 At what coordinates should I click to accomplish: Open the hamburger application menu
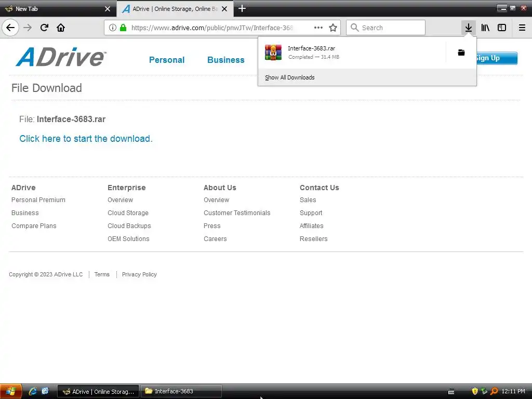click(522, 28)
